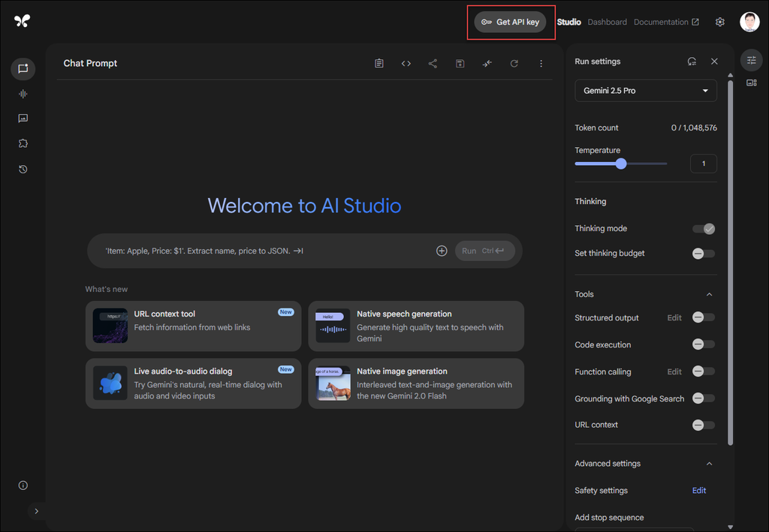769x532 pixels.
Task: Collapse the Advanced settings section
Action: tap(709, 464)
